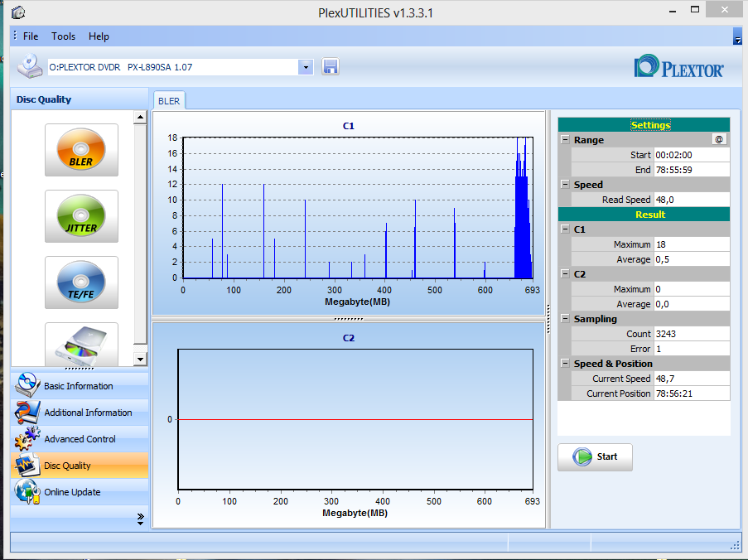Run the BLER disc quality test

[x=81, y=150]
